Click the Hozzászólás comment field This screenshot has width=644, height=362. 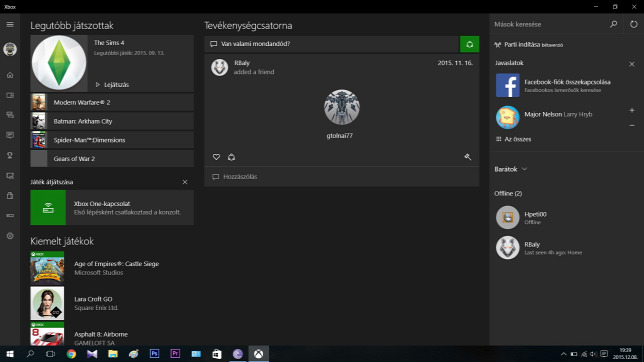(342, 177)
